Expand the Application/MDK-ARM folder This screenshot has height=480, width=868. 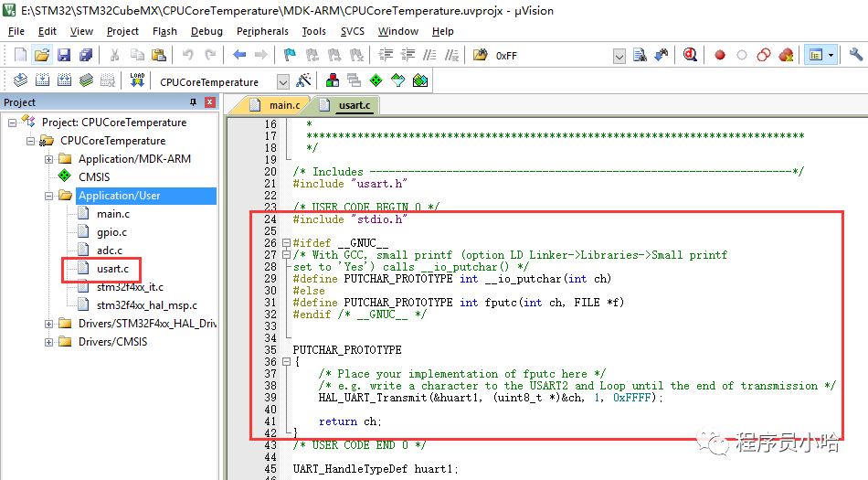(x=49, y=159)
